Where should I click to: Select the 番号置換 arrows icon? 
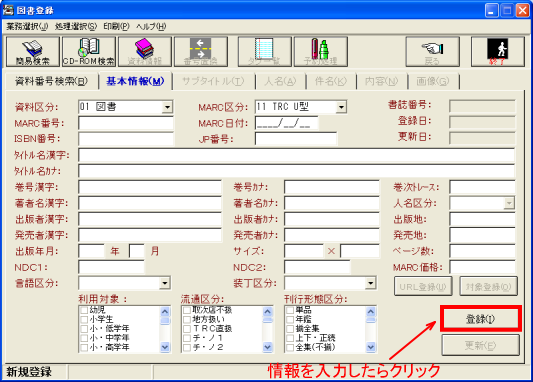201,52
